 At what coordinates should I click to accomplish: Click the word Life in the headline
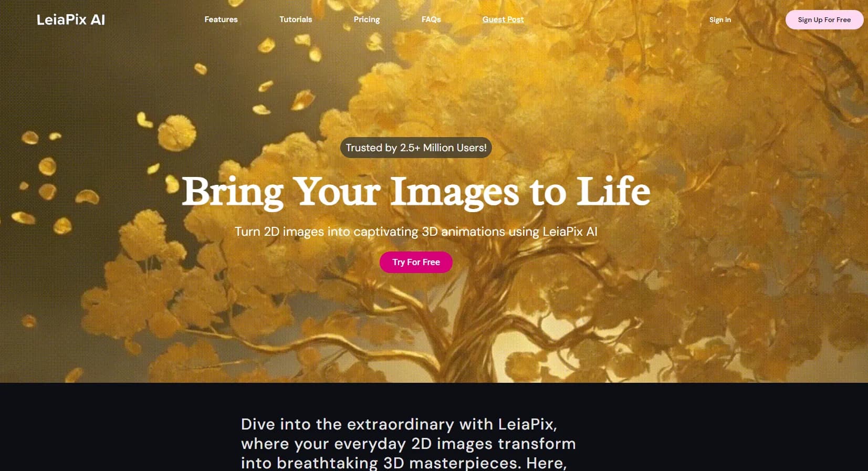click(x=613, y=191)
